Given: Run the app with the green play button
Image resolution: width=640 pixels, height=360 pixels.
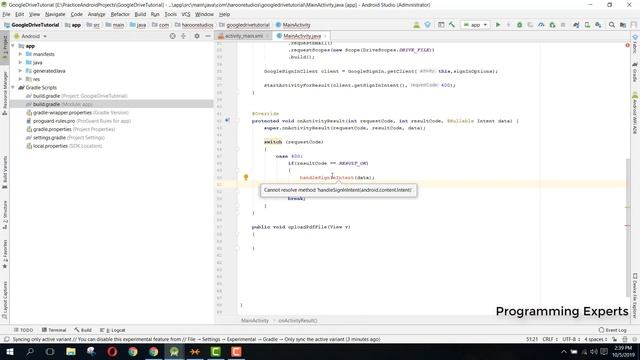Looking at the screenshot, I should pyautogui.click(x=498, y=25).
